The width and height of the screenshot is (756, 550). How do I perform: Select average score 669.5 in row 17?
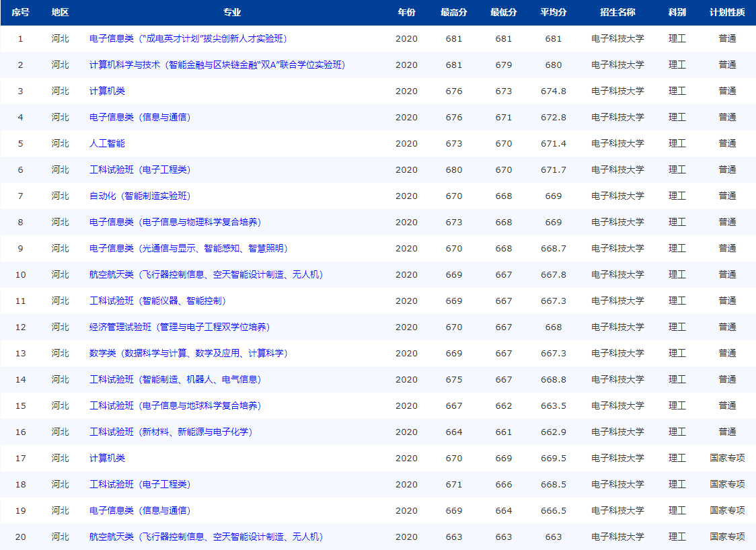(x=554, y=459)
